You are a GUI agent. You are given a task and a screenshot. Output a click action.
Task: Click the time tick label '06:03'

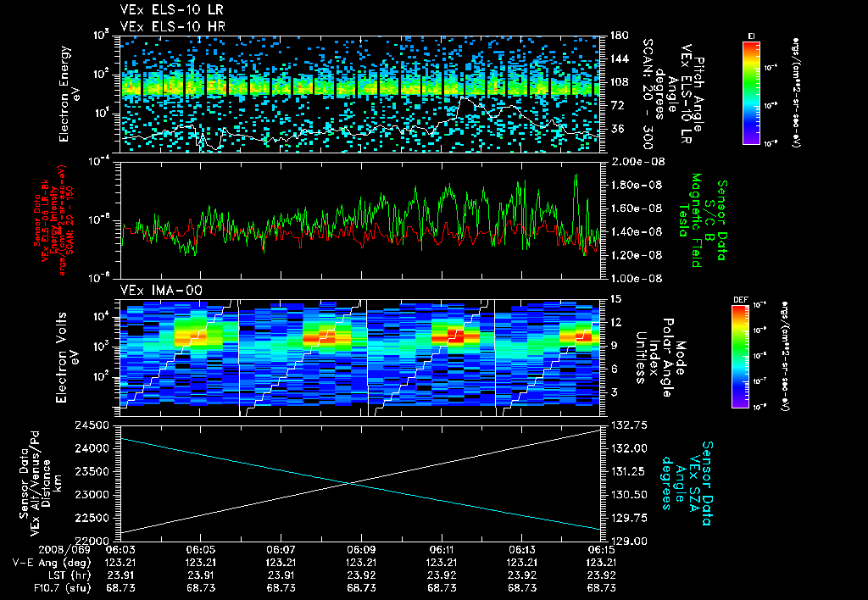click(120, 550)
